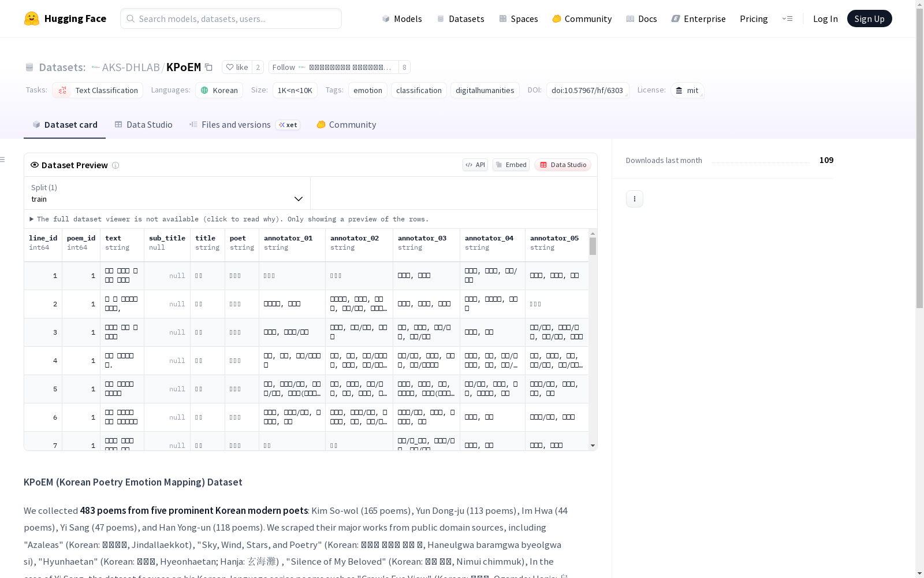Open the Datasets page in navigation
The image size is (924, 578).
pyautogui.click(x=460, y=18)
